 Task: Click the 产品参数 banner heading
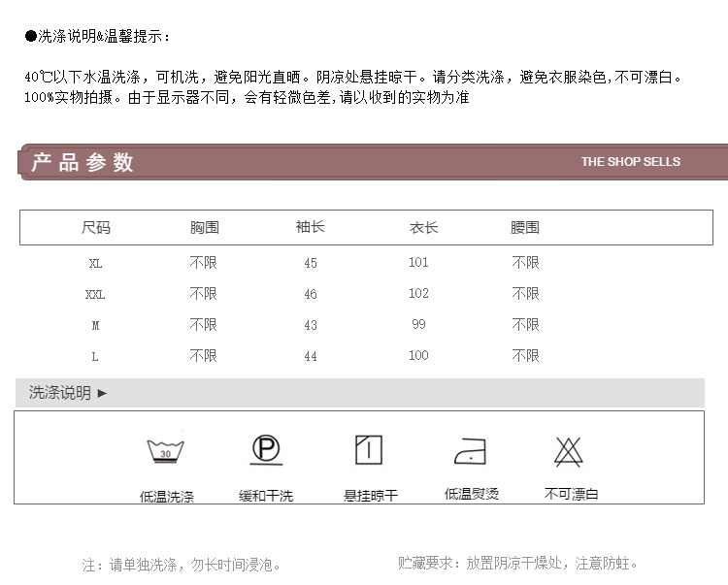(x=83, y=162)
